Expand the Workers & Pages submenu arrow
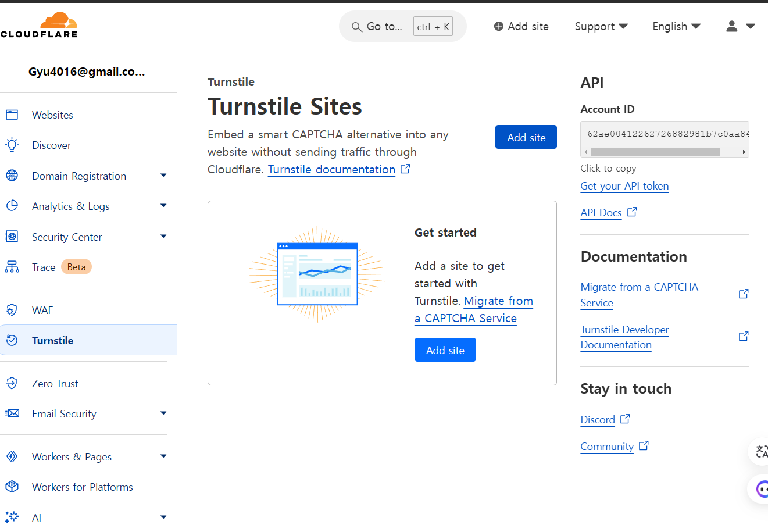The image size is (768, 532). [x=163, y=456]
